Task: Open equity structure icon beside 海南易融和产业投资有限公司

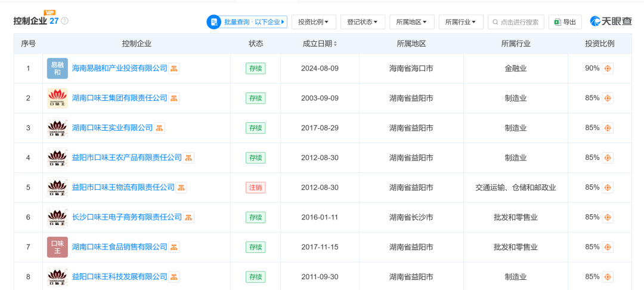Action: [x=174, y=69]
